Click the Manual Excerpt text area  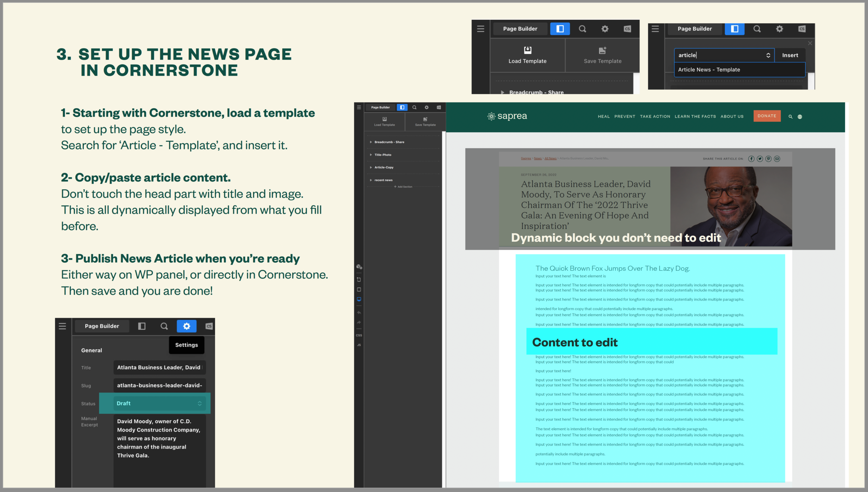159,451
